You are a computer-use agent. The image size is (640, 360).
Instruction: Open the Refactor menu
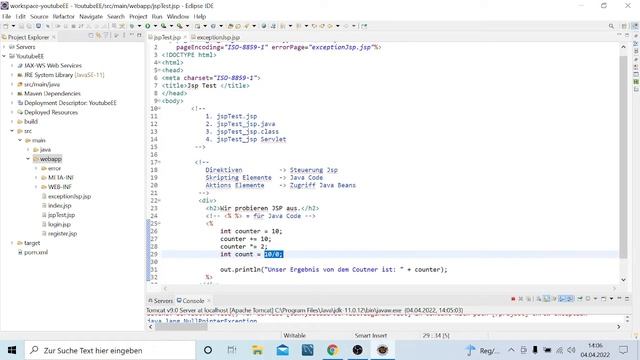[x=64, y=16]
